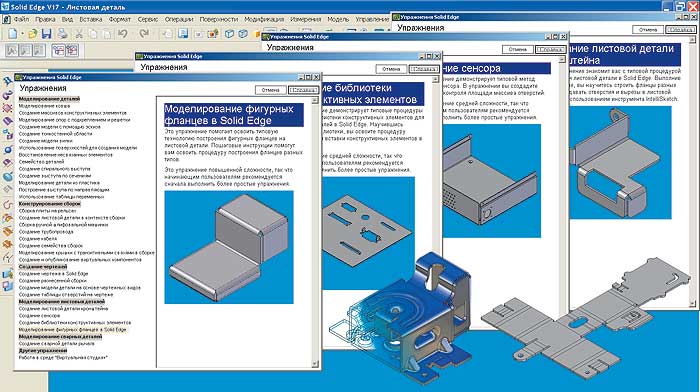The height and width of the screenshot is (392, 700).
Task: Click the blue page icon next to Redo
Action: tap(183, 34)
